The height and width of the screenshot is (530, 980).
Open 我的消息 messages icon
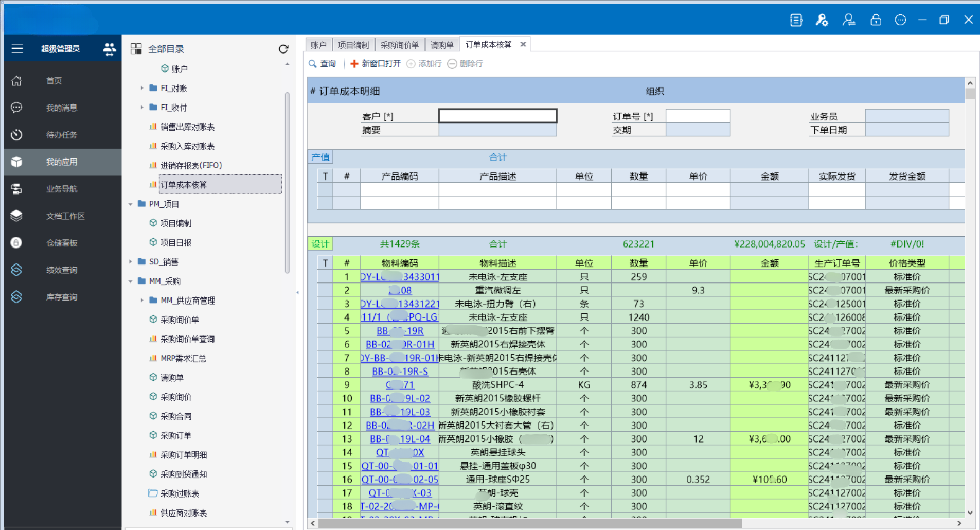(x=16, y=108)
